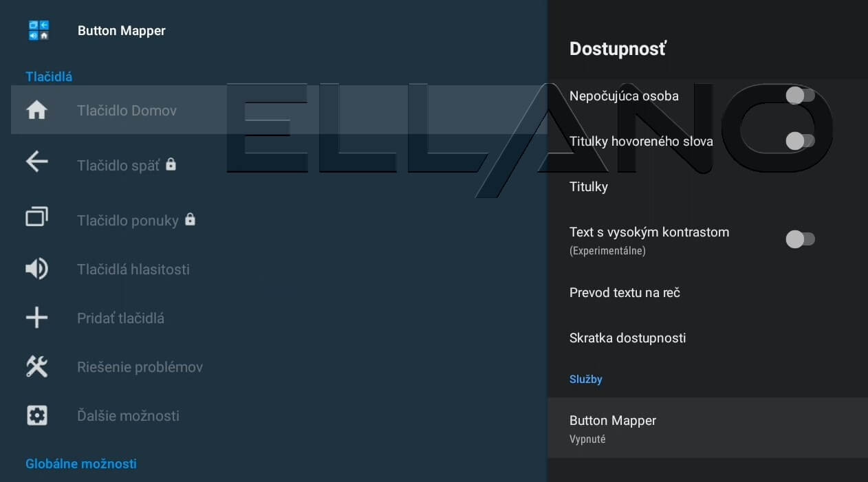The image size is (868, 482).
Task: Toggle the Nepočujúca osoba switch
Action: 800,96
